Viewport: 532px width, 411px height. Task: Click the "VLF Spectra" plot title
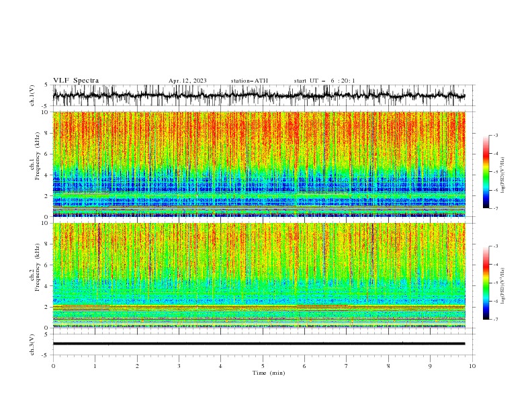[76, 81]
